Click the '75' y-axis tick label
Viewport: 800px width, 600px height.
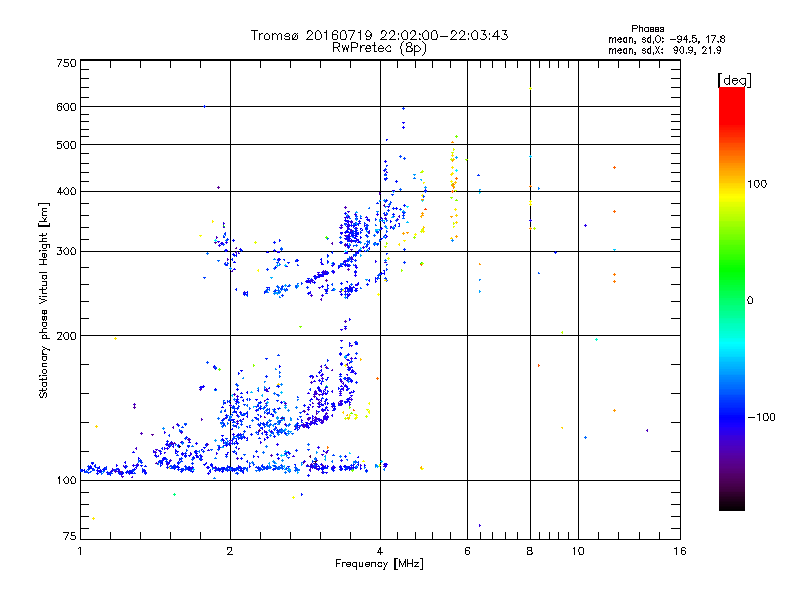70,536
